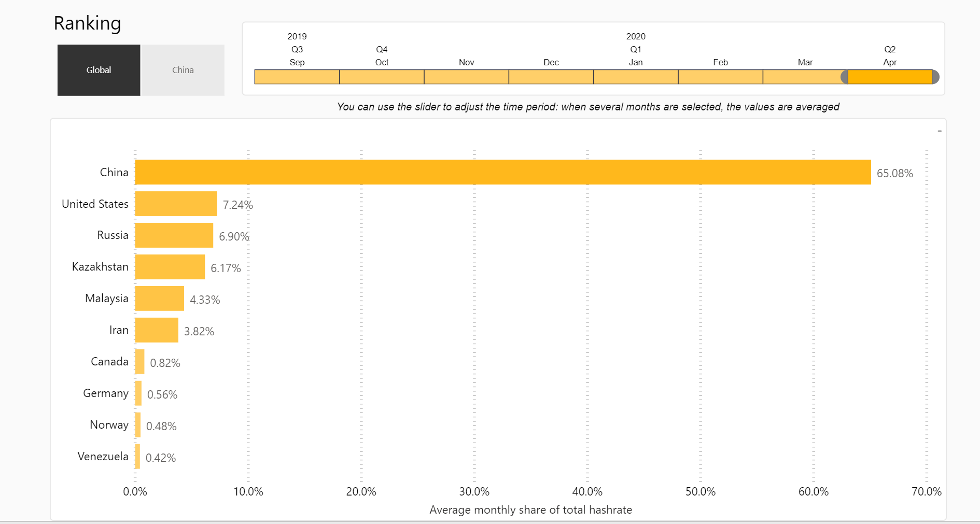The image size is (980, 524).
Task: Select the Dec segment in the period selector
Action: pyautogui.click(x=551, y=76)
